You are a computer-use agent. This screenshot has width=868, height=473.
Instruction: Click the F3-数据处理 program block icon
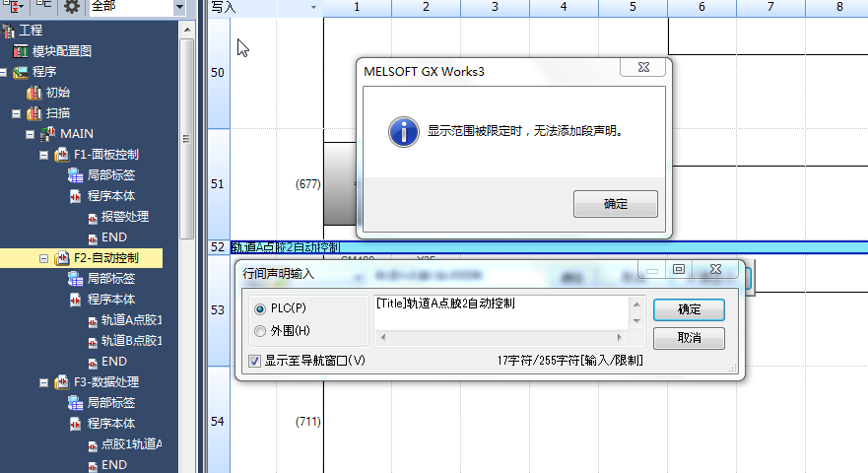coord(61,382)
